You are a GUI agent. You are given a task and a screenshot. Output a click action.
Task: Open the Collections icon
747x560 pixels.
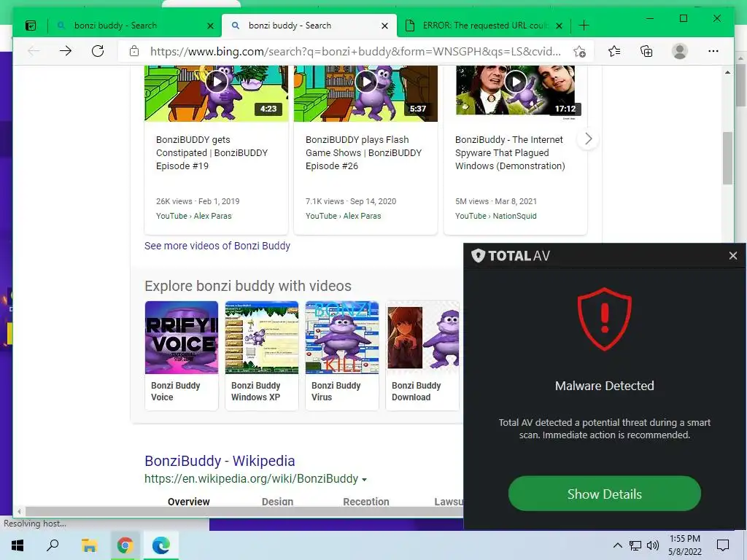point(646,51)
